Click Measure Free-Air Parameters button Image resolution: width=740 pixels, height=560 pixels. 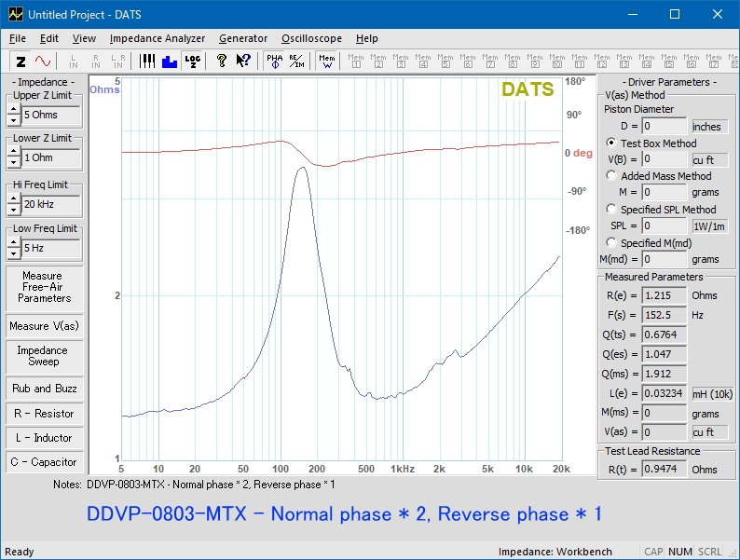pos(45,287)
